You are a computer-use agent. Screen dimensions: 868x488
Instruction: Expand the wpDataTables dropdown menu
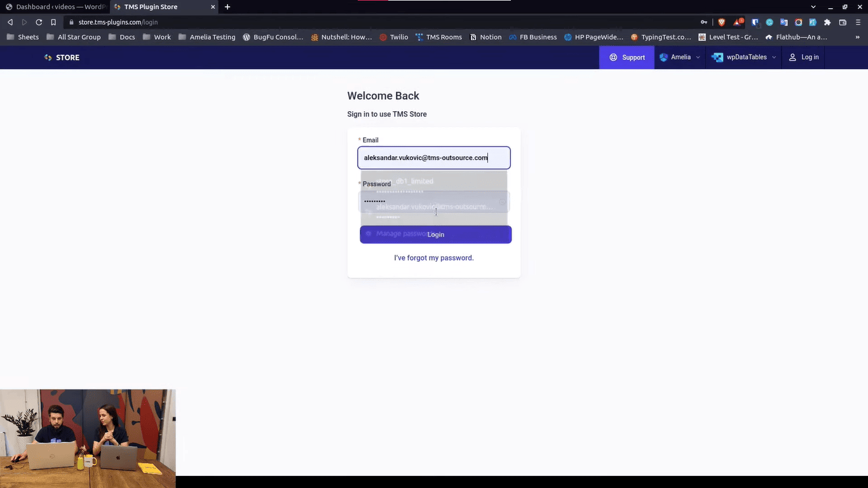tap(744, 57)
